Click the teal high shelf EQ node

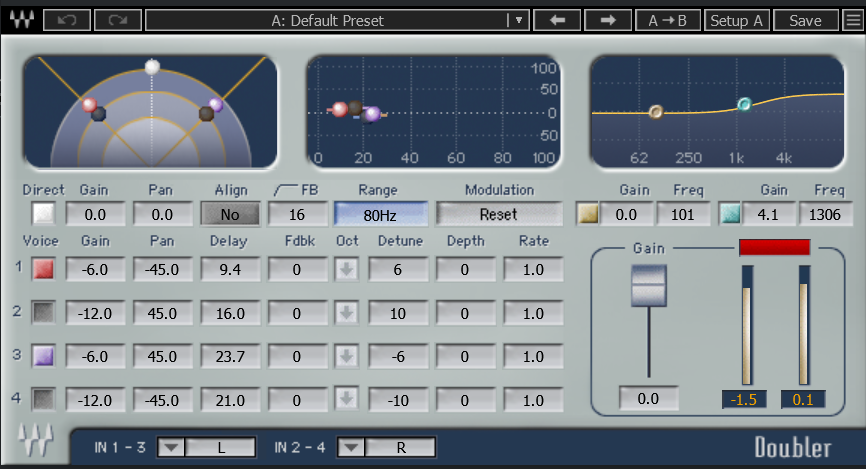(x=744, y=104)
